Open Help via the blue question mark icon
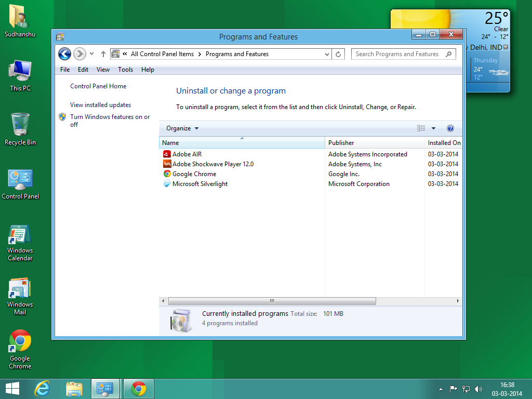The width and height of the screenshot is (532, 399). [x=450, y=128]
